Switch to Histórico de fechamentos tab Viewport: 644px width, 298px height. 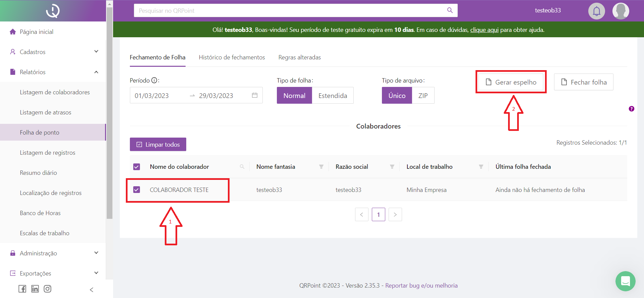click(x=232, y=57)
